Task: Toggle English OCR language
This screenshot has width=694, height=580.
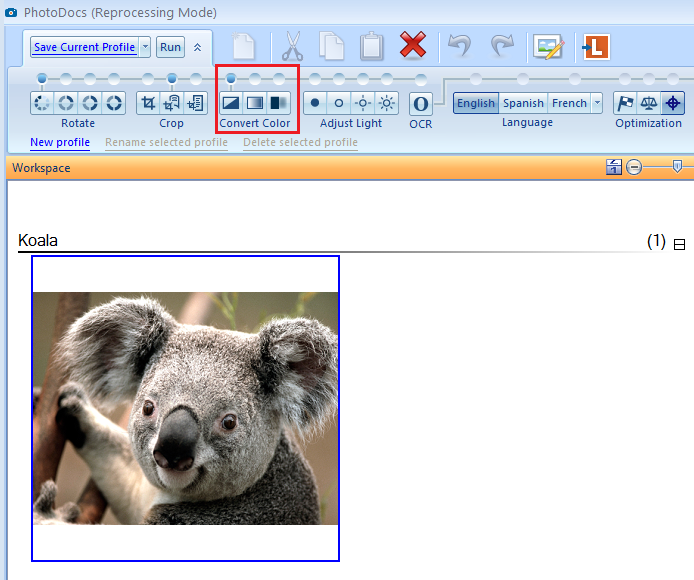Action: point(476,103)
